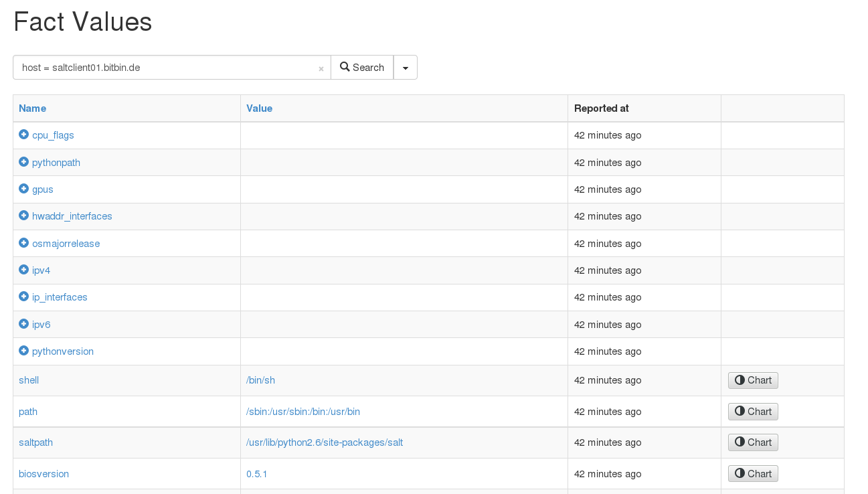Select reported time in shell row
868x494 pixels.
tap(608, 380)
